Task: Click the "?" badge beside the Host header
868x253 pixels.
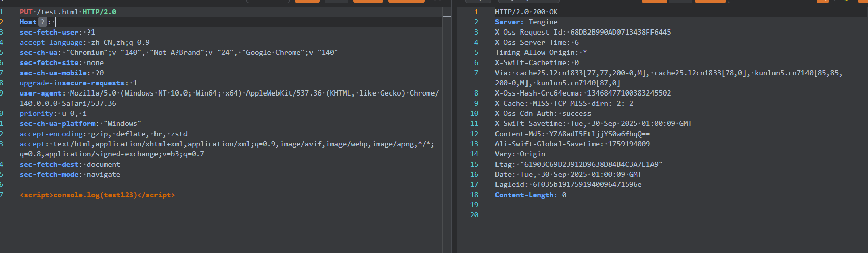Action: 43,22
